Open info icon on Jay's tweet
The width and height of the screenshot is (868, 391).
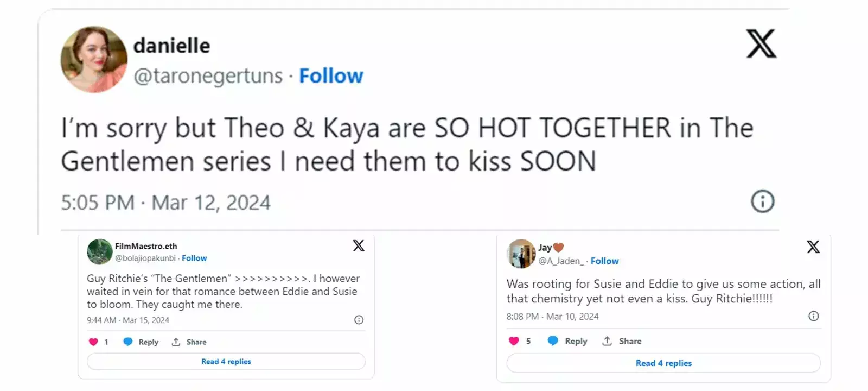(x=813, y=316)
